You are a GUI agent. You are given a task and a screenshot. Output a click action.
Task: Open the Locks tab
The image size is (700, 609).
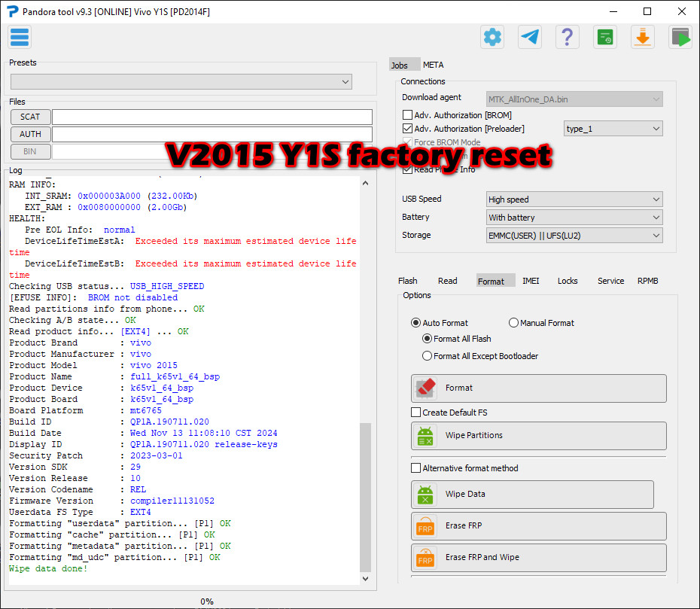568,281
